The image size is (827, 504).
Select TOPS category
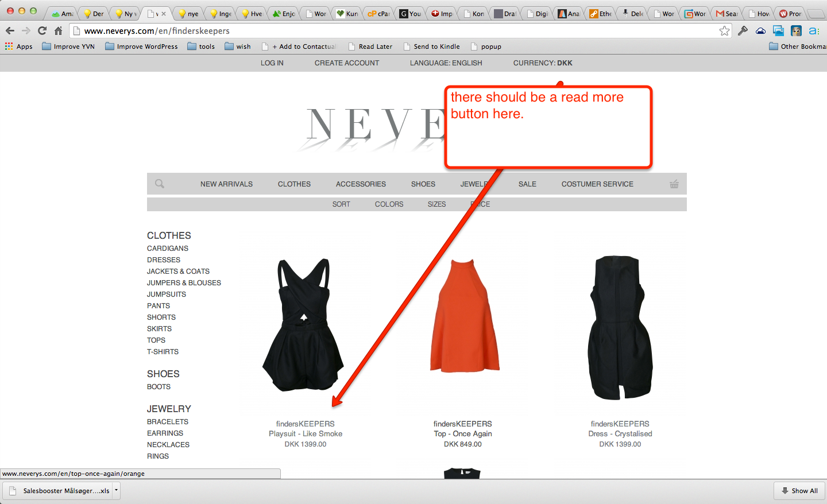pyautogui.click(x=156, y=340)
